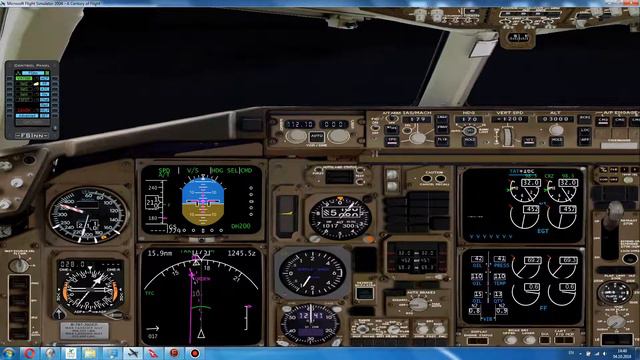Click the IAS/MACH window showing 179
This screenshot has height=360, width=640.
tap(417, 120)
